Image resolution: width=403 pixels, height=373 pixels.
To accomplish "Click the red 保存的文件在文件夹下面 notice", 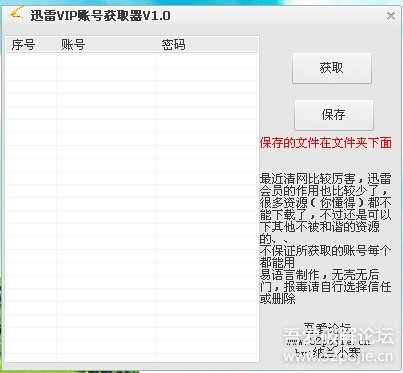I will point(326,143).
